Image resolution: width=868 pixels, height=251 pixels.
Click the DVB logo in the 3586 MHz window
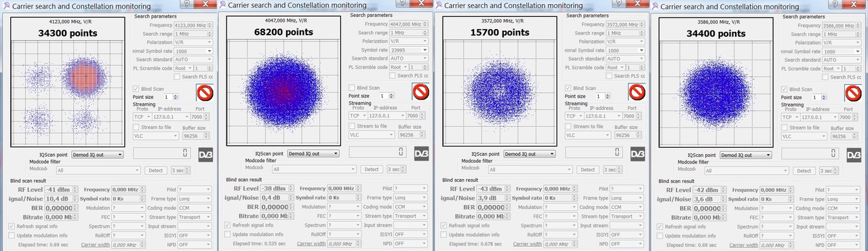pos(854,155)
